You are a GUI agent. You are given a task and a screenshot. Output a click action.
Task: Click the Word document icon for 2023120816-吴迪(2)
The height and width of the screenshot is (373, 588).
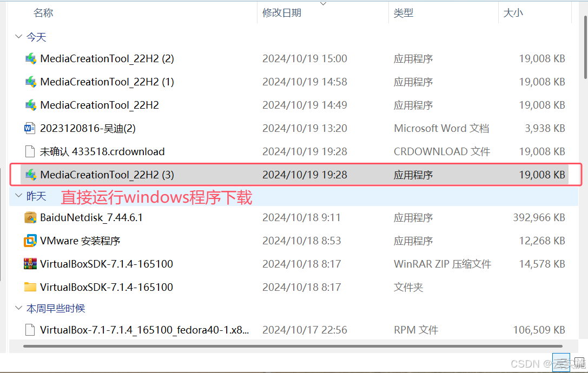[x=30, y=128]
